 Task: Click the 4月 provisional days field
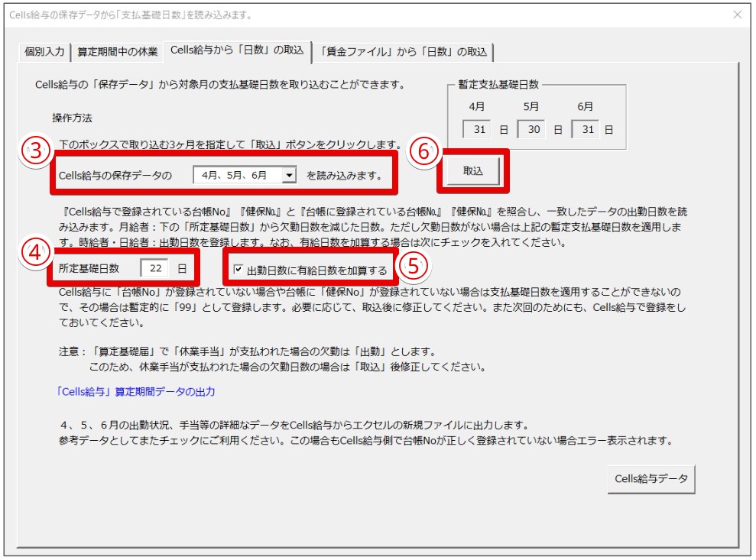pos(477,129)
